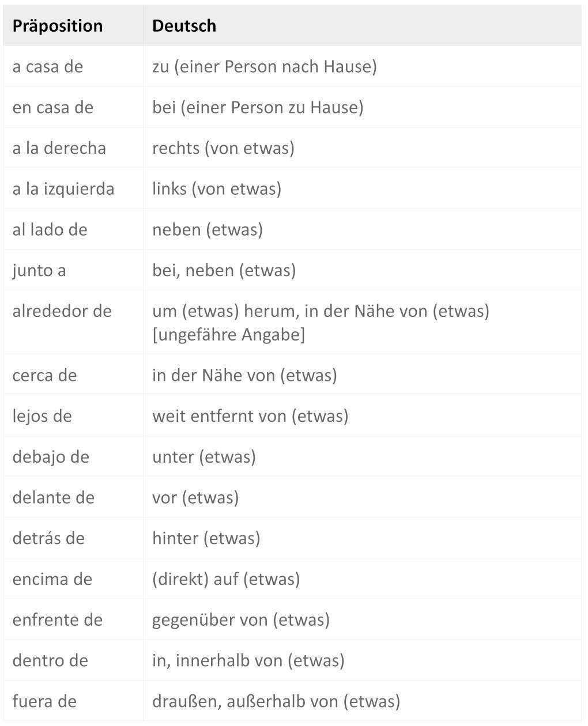Click the 'junto a' entry

click(x=39, y=271)
